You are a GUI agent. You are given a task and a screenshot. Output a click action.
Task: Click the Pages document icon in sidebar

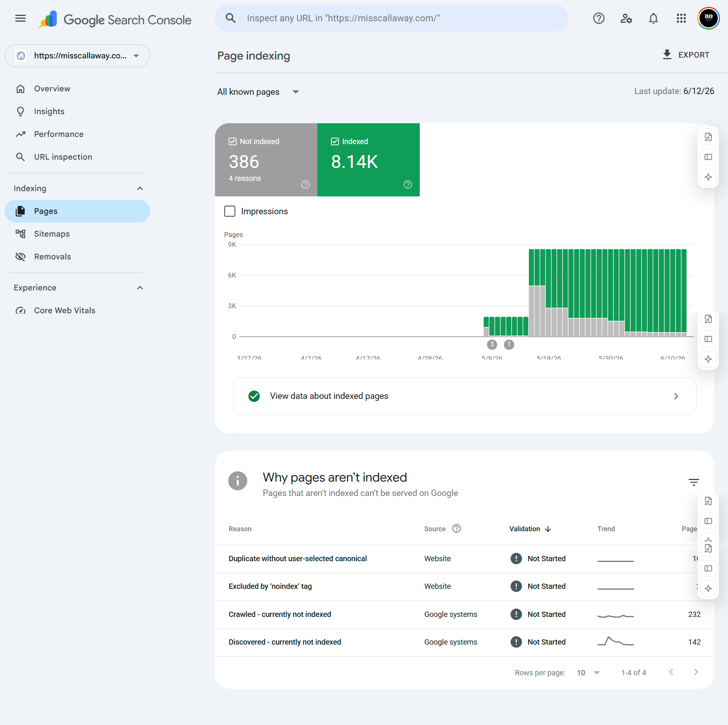tap(20, 211)
